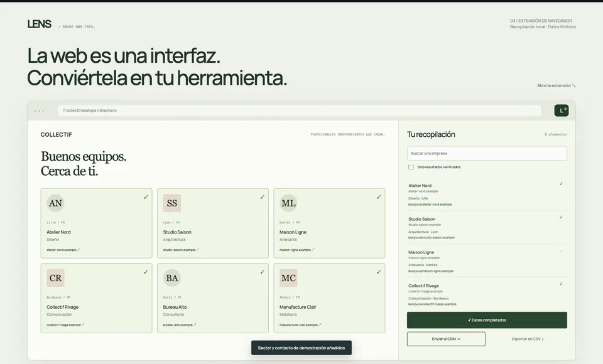Click the browser window dots
The width and height of the screenshot is (603, 364).
point(39,110)
